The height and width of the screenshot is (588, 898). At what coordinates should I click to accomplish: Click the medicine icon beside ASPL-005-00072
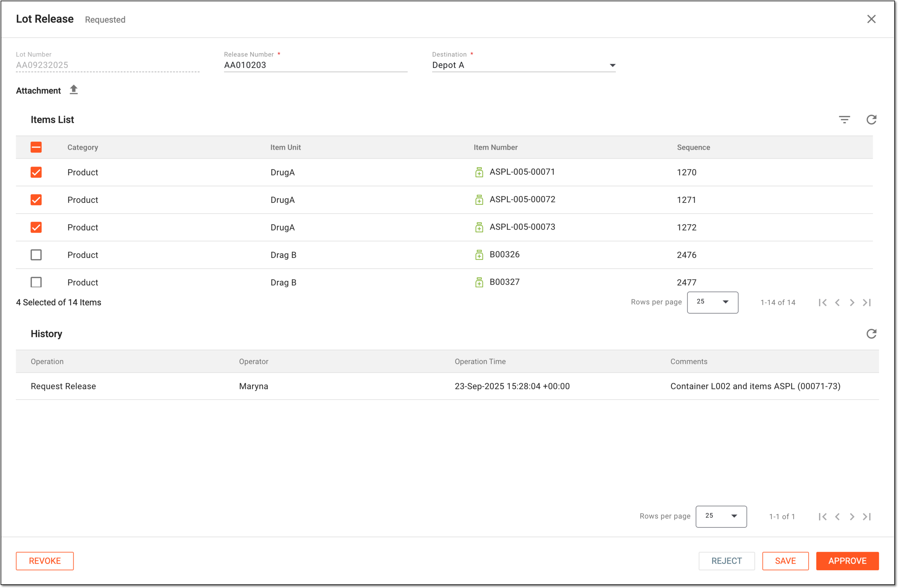coord(479,200)
